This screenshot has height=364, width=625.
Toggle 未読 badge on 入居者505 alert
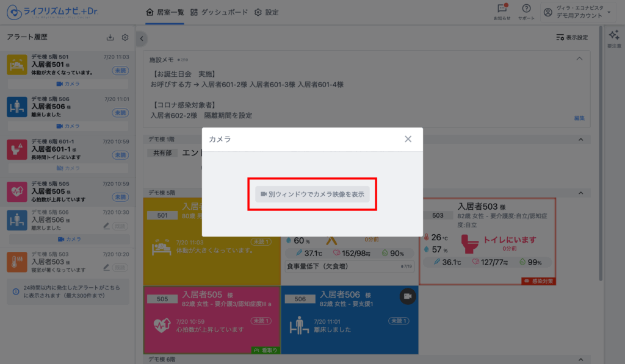pos(120,198)
